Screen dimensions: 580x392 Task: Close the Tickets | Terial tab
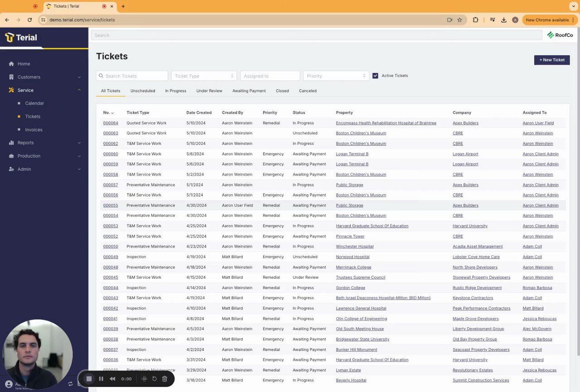click(111, 6)
